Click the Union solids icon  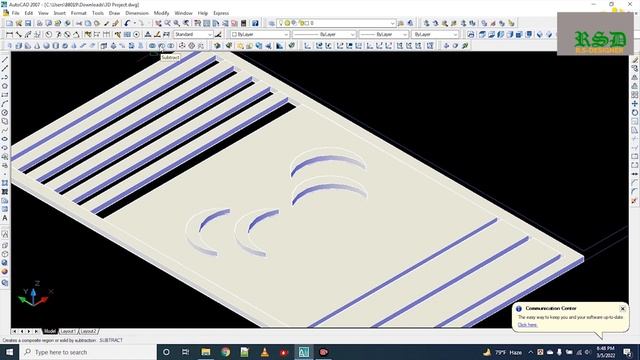click(152, 46)
